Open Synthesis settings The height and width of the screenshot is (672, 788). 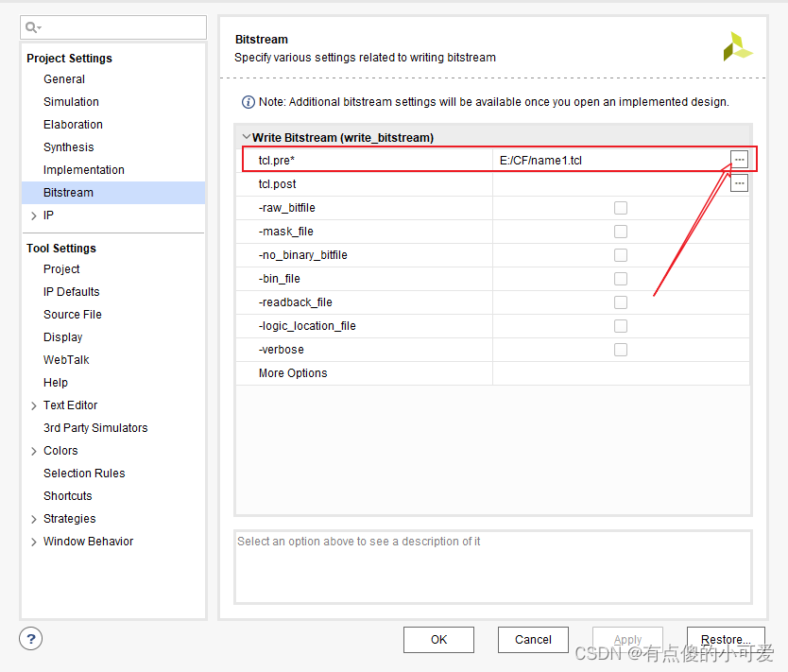tap(68, 146)
